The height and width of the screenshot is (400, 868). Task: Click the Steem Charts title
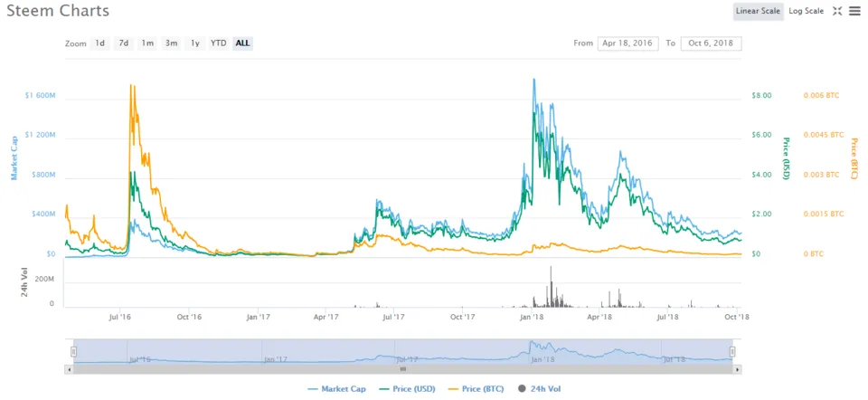(x=58, y=11)
